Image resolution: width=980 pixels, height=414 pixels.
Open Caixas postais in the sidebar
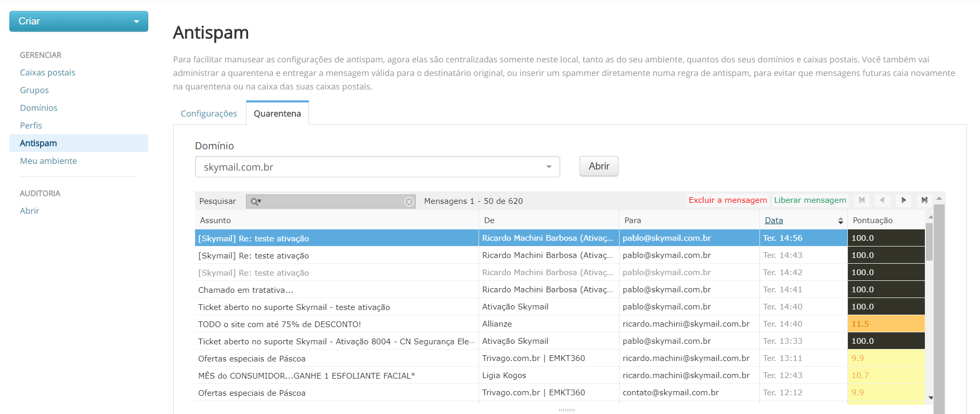(x=47, y=73)
